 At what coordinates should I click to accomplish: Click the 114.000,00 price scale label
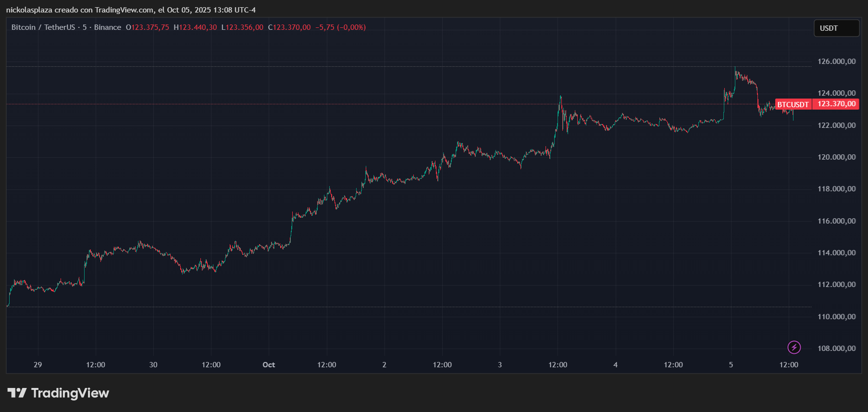[x=836, y=253]
